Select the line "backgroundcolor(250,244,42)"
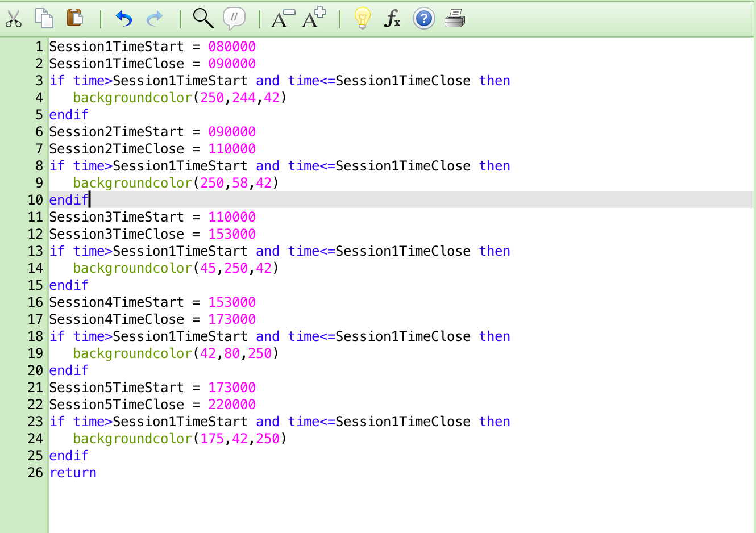Image resolution: width=756 pixels, height=533 pixels. point(180,98)
